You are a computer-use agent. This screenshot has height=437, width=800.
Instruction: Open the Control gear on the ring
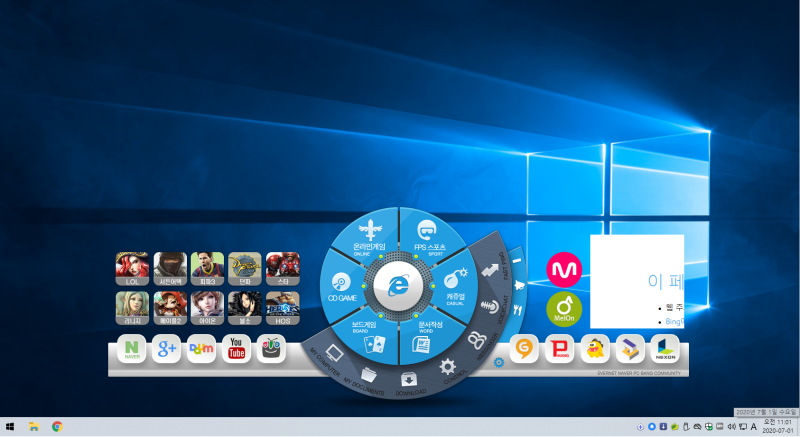[447, 366]
